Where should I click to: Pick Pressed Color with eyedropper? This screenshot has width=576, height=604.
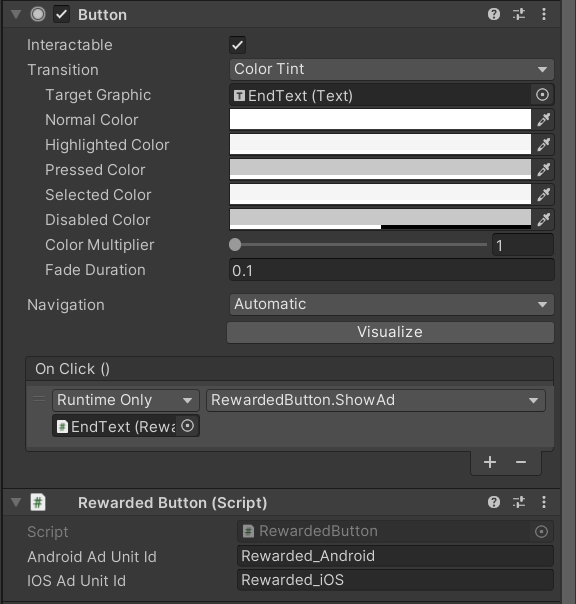543,169
